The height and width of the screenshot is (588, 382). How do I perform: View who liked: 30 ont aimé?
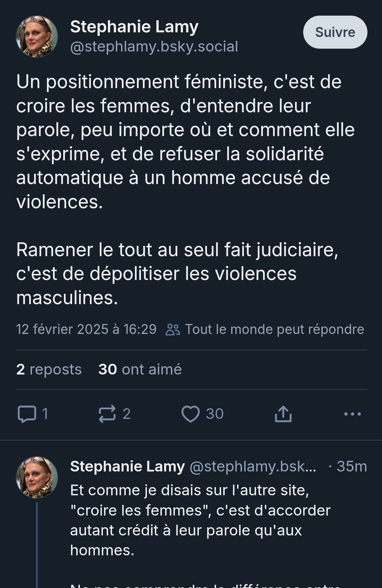click(140, 369)
